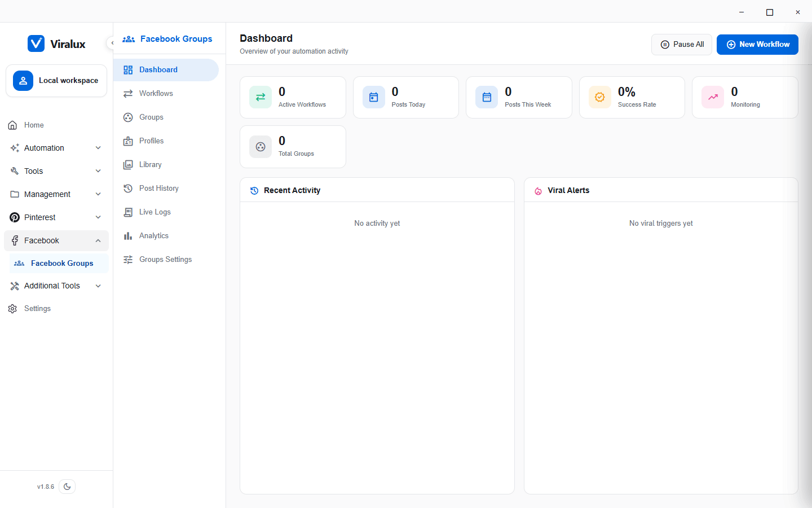
Task: Click the Facebook logo icon
Action: click(15, 240)
